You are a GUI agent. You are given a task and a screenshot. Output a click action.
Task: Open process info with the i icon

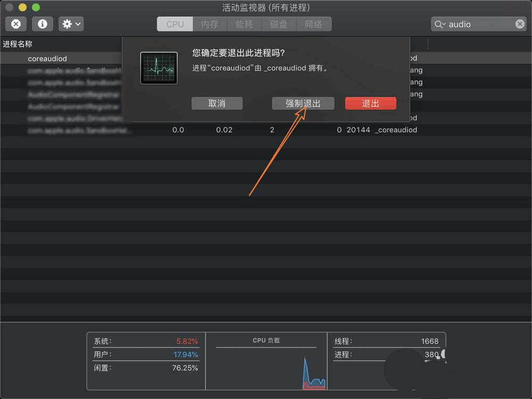click(43, 23)
